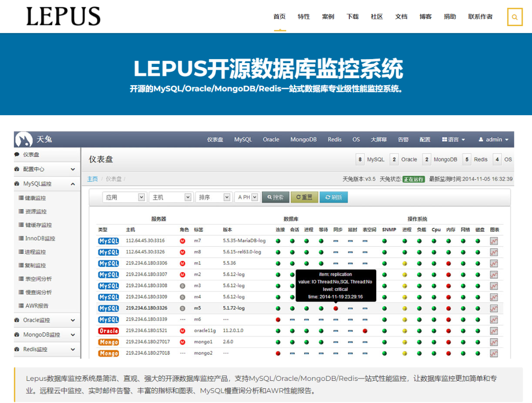Select 仪表盘 in the left sidebar

[47, 155]
